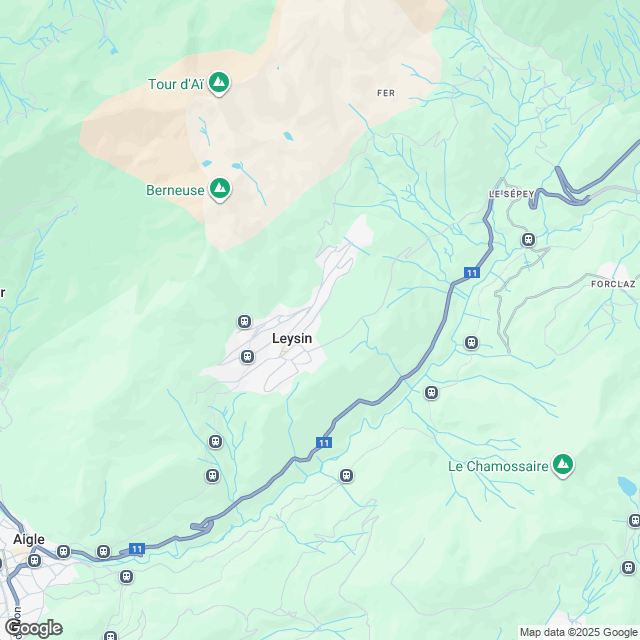Click the Tour d'Aï mountain peak marker

pos(219,83)
